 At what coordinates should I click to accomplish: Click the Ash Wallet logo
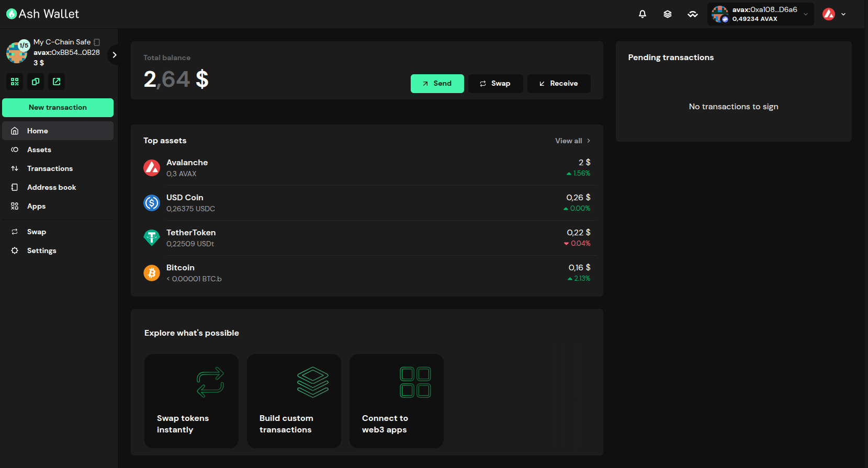click(43, 14)
